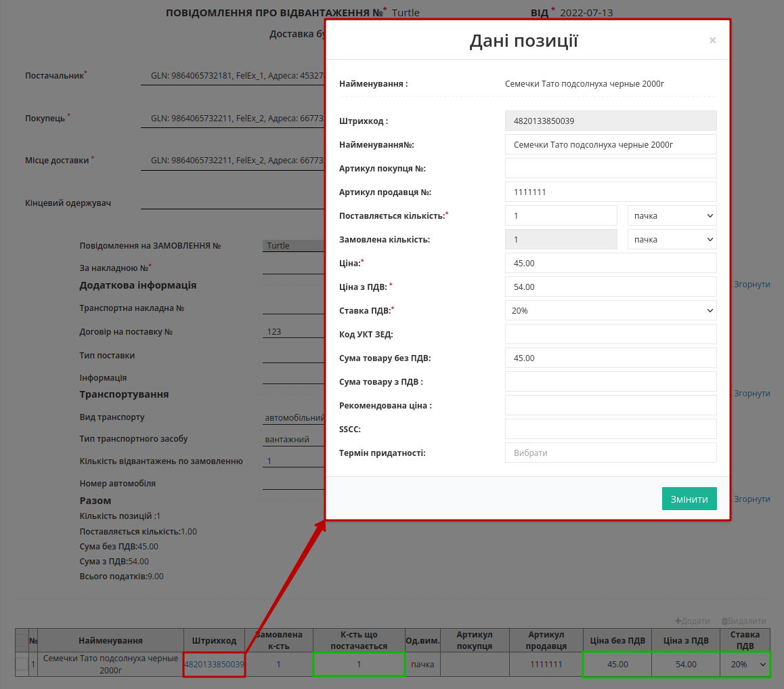Click the Видалити trash icon above table

(724, 621)
